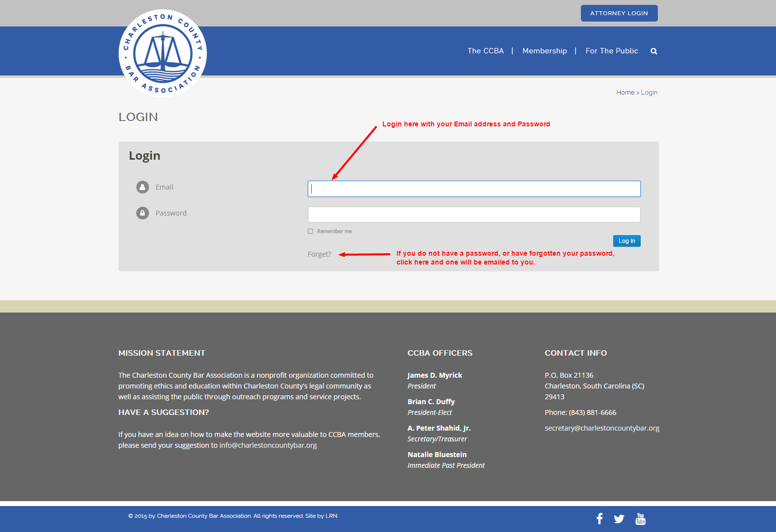Click the user icon beside Email label

143,187
